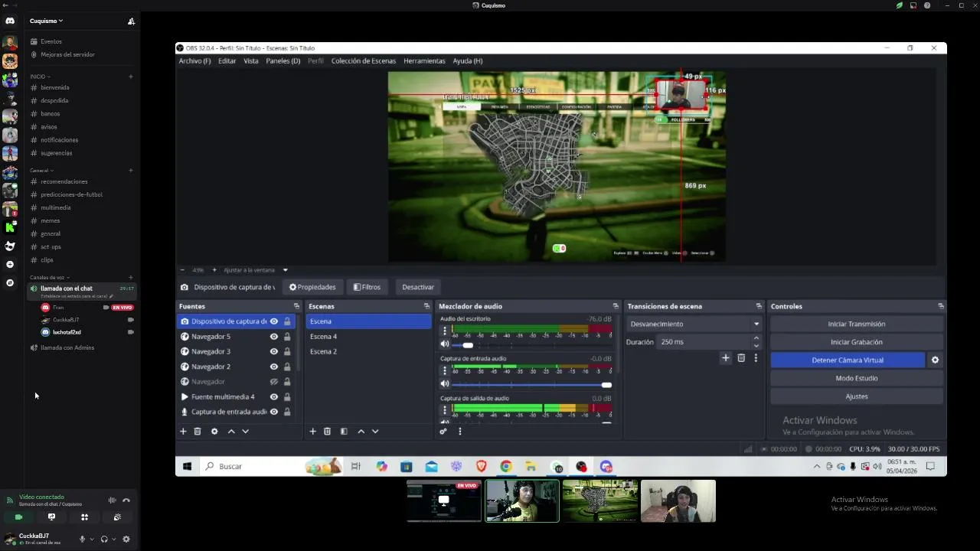
Task: Remove scene with Escenas trash icon
Action: click(x=327, y=432)
